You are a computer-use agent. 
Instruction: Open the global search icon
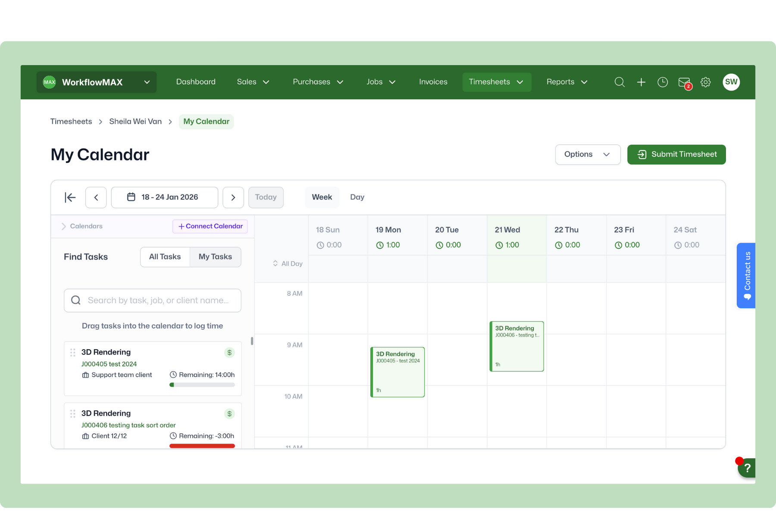click(x=620, y=82)
